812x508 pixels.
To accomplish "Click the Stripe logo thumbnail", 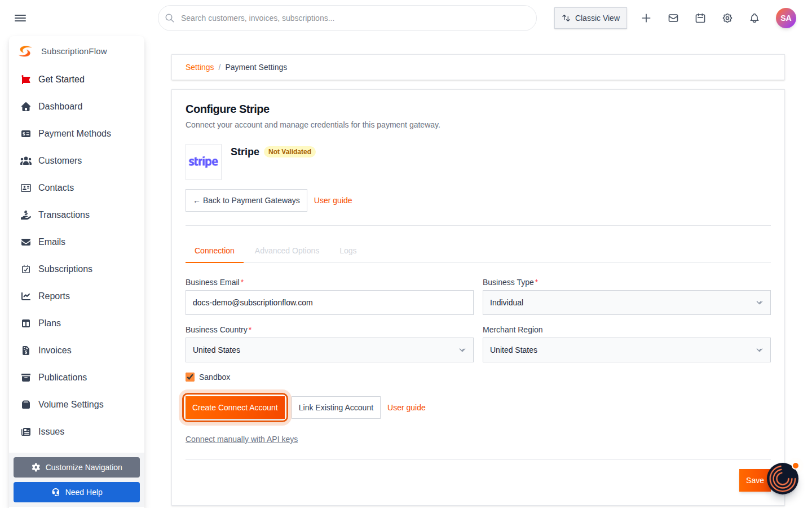I will click(204, 162).
